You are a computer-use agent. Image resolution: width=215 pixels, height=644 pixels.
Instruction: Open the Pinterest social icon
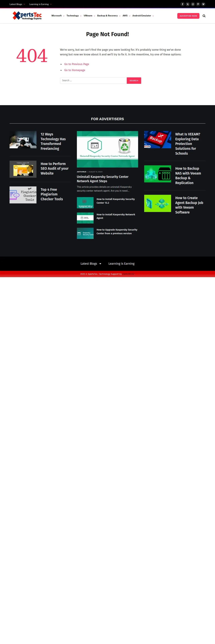[x=198, y=4]
